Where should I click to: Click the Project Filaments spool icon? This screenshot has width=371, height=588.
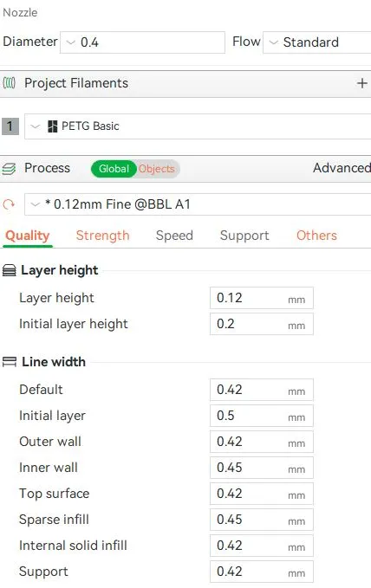click(x=9, y=83)
